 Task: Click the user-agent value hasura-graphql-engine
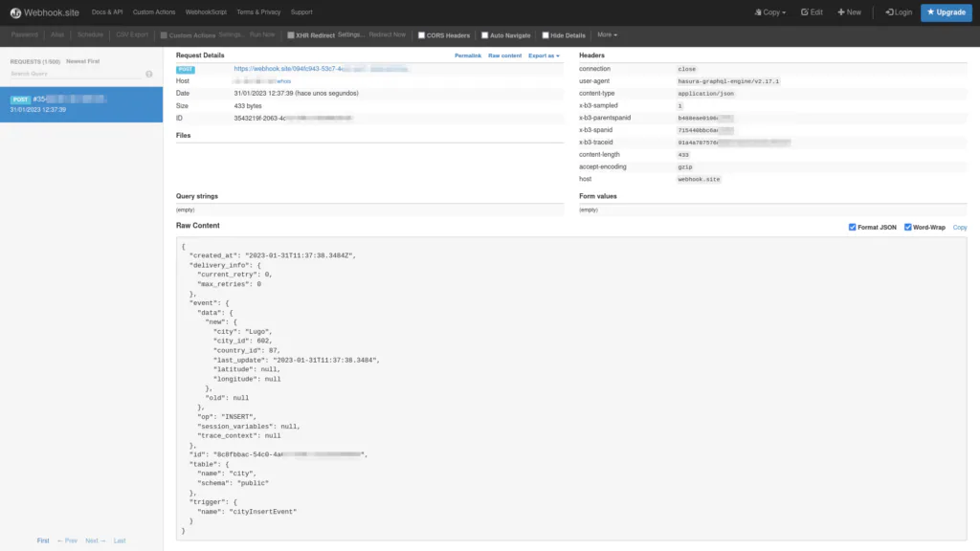(x=728, y=81)
